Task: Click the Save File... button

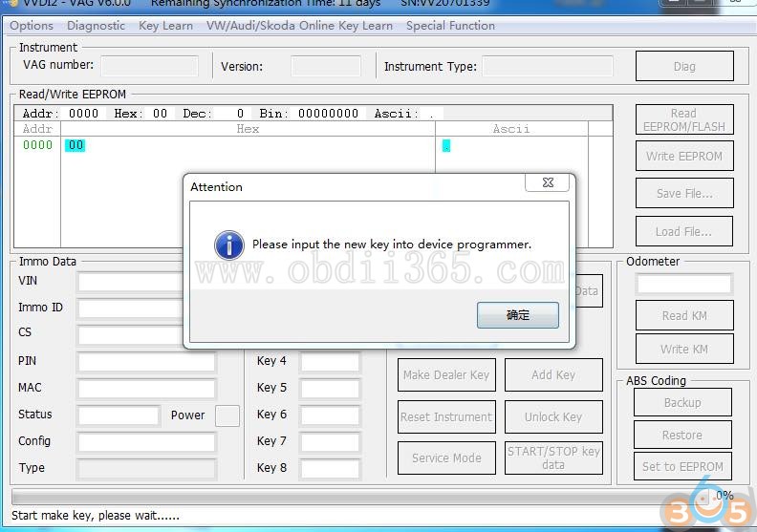Action: point(684,193)
